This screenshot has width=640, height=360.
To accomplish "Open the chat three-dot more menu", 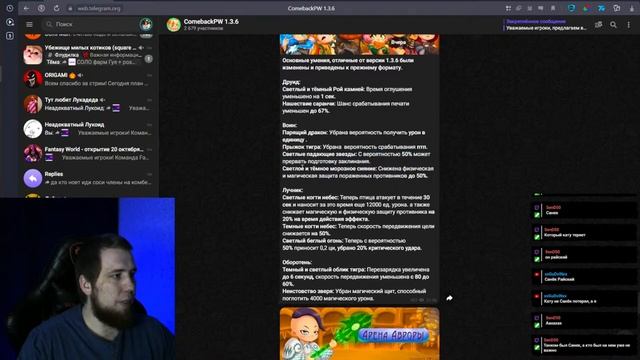I will tap(629, 24).
